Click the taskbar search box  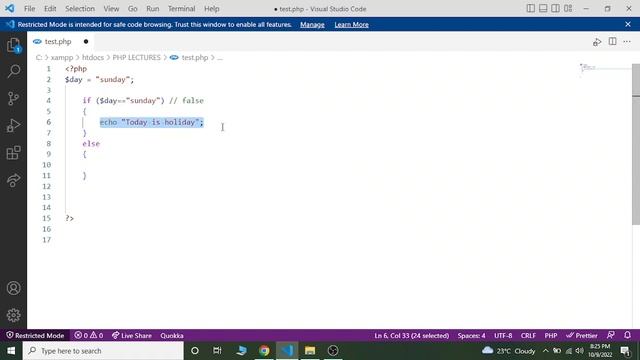103,351
